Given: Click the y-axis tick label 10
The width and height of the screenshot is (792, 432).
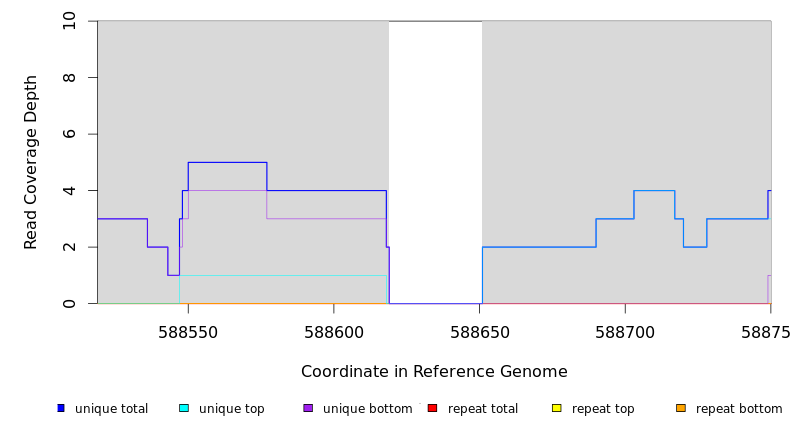Looking at the screenshot, I should (69, 21).
